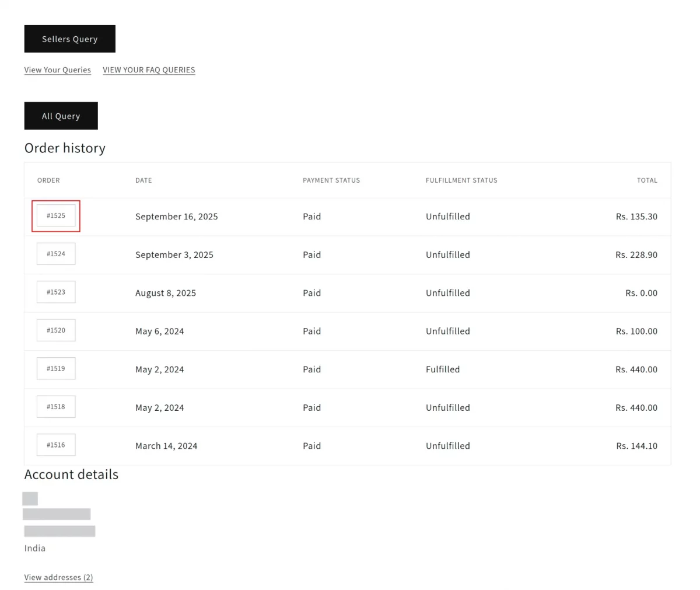This screenshot has width=700, height=590.
Task: Click the FULFILLMENT STATUS column header
Action: [461, 180]
